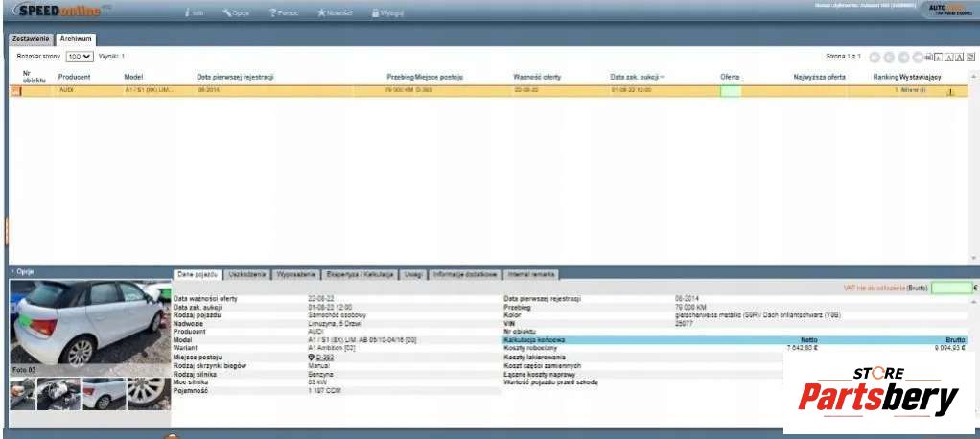
Task: Sort by the Przebieg column header
Action: [400, 77]
